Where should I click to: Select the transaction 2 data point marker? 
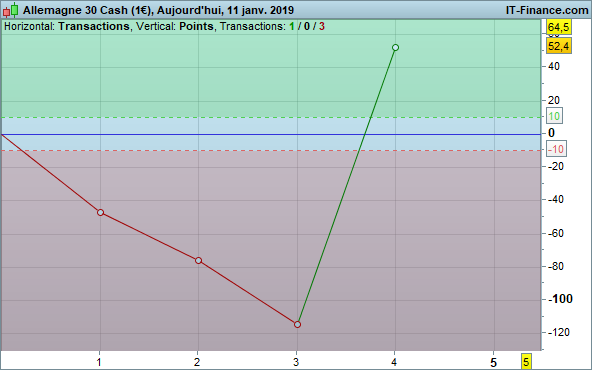tap(199, 261)
